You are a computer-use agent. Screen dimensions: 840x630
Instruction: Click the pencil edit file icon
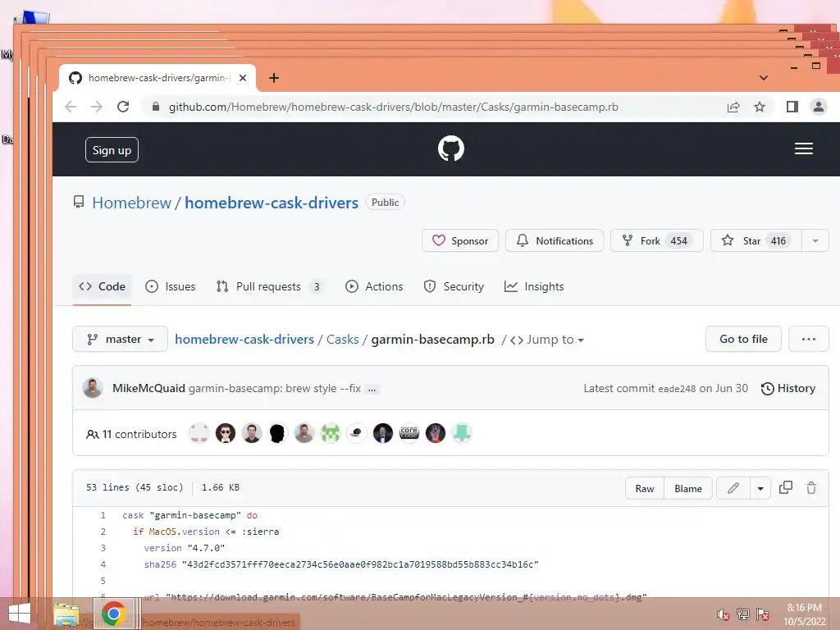tap(733, 488)
